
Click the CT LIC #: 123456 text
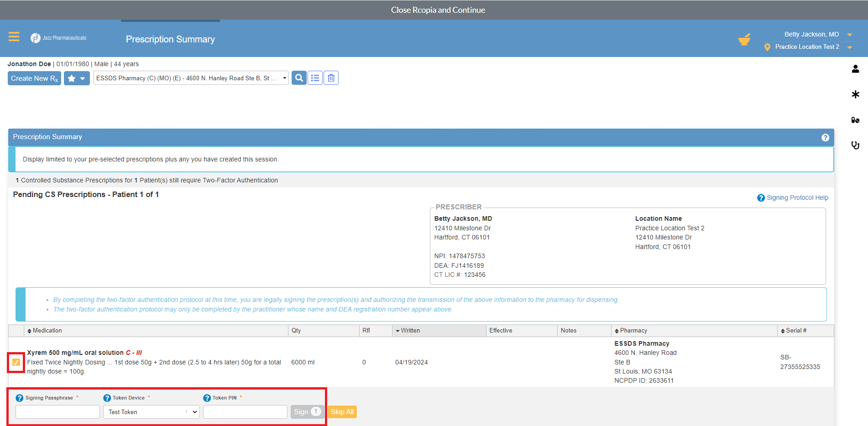click(460, 275)
